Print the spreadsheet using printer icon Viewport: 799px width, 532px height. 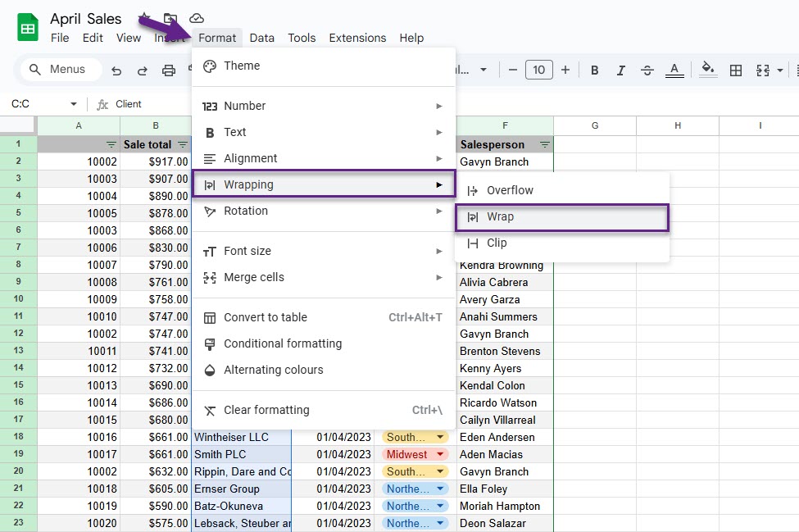pyautogui.click(x=169, y=70)
